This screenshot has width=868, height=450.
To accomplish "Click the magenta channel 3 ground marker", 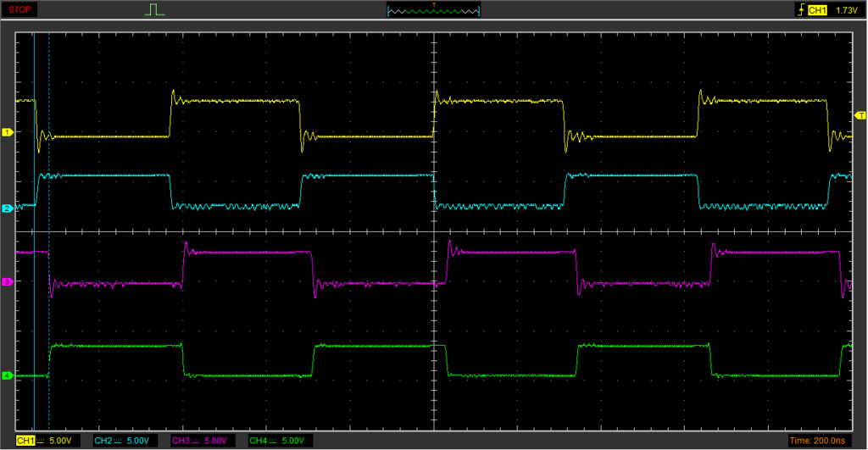I will tap(8, 281).
